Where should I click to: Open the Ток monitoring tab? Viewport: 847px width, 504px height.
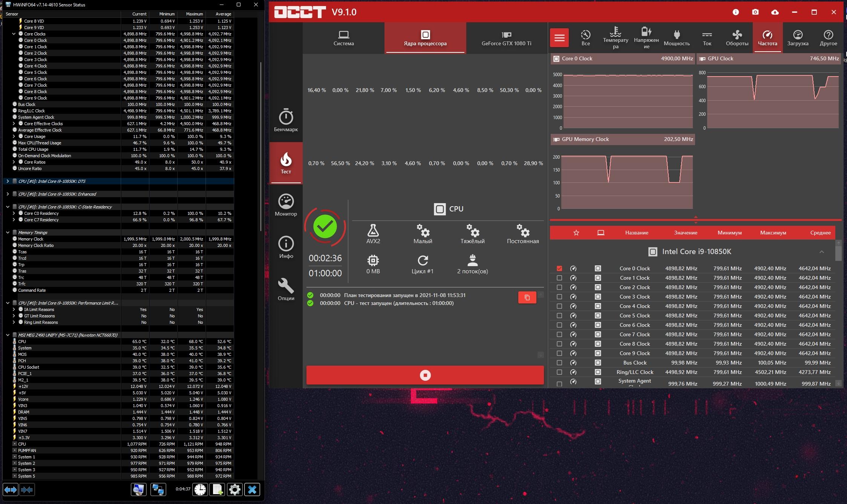click(x=707, y=38)
